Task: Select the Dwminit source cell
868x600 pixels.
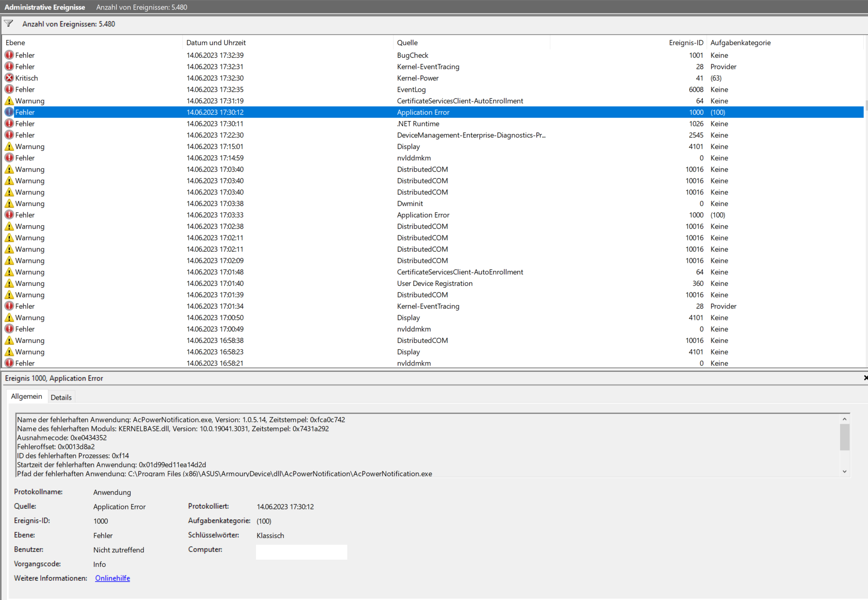Action: pyautogui.click(x=410, y=204)
